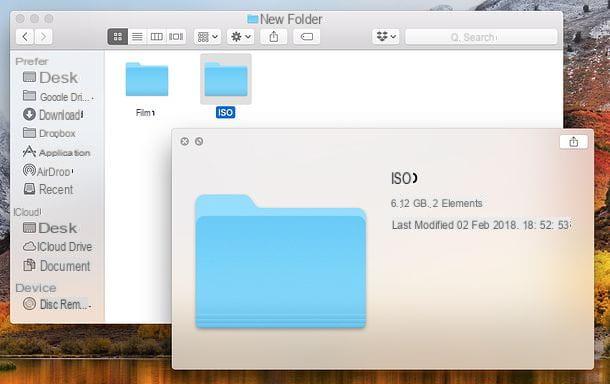
Task: Open Desk under Prefer in sidebar
Action: [51, 77]
